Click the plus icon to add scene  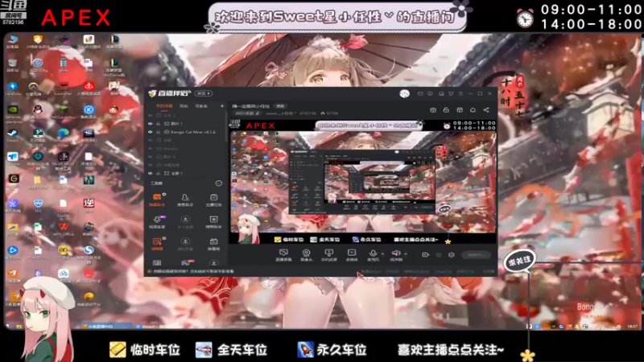[x=222, y=106]
